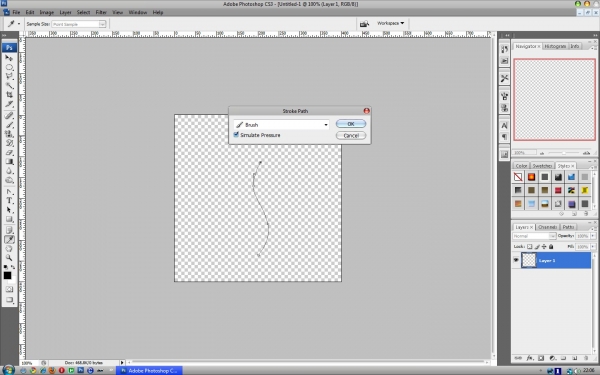Viewport: 600px width, 375px height.
Task: Select the Notes tool
Action: (x=9, y=230)
